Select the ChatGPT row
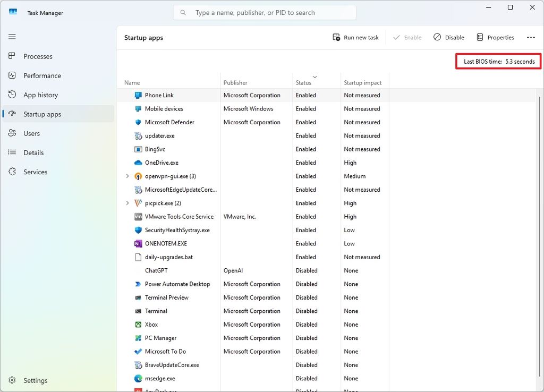 click(253, 270)
